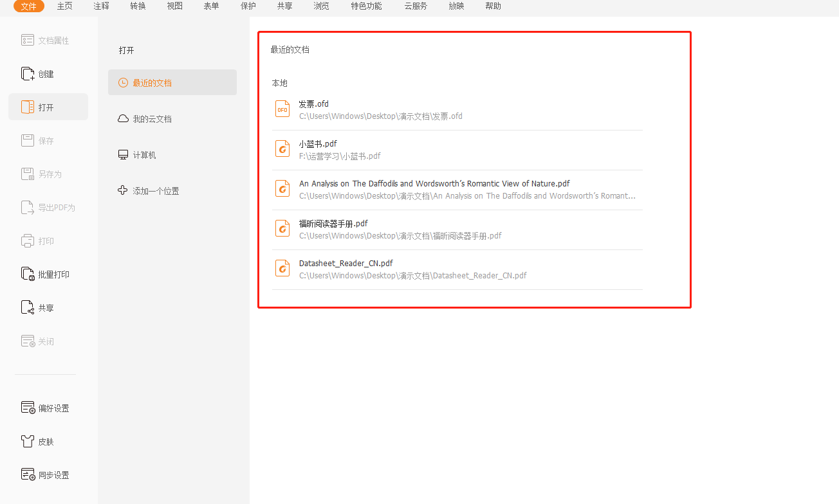Open the 云服务 menu tab
The image size is (839, 504).
(x=415, y=6)
